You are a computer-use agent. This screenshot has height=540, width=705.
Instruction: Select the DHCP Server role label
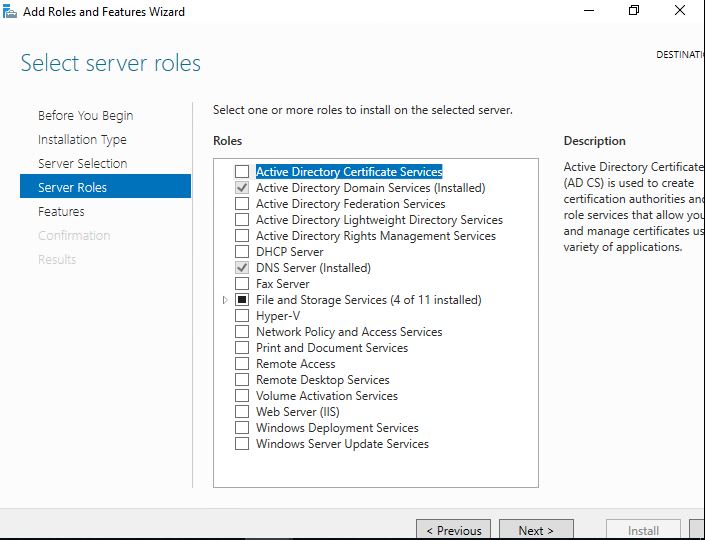pyautogui.click(x=290, y=251)
